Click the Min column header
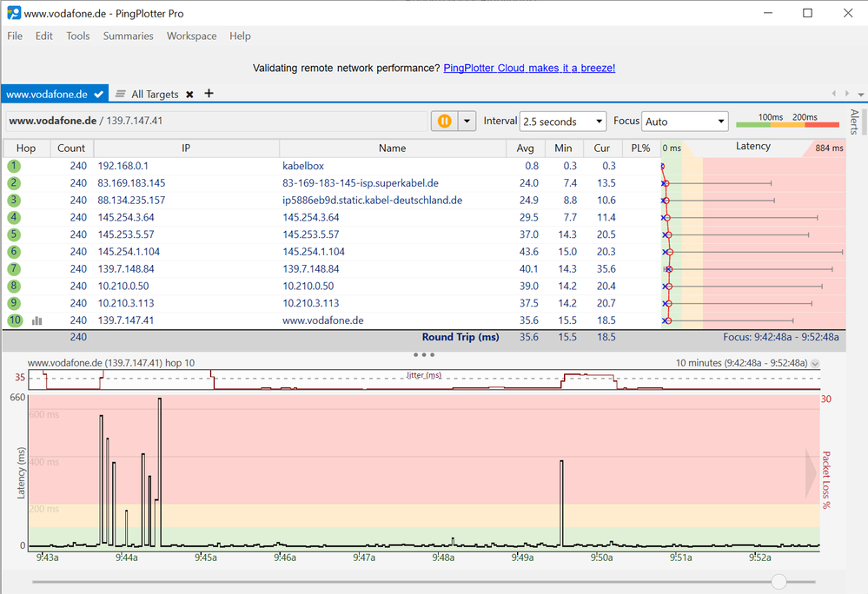868x594 pixels. click(x=563, y=148)
